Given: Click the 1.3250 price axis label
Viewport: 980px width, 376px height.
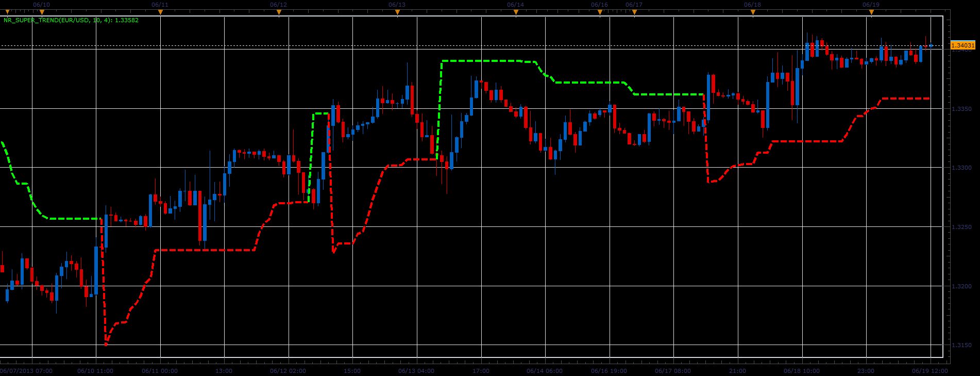Looking at the screenshot, I should click(x=961, y=227).
